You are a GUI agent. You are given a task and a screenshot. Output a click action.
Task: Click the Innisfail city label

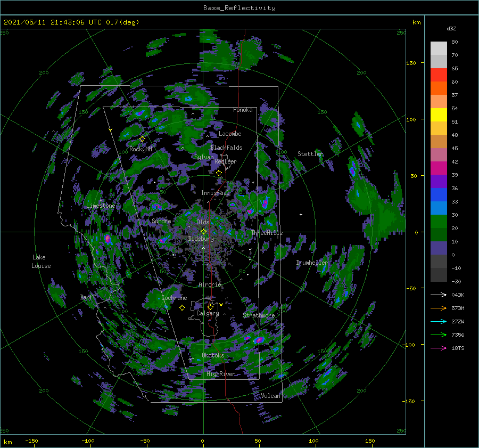(x=215, y=193)
